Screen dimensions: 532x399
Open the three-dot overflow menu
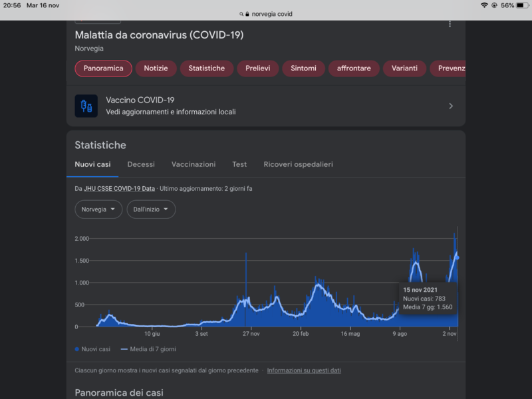(450, 23)
